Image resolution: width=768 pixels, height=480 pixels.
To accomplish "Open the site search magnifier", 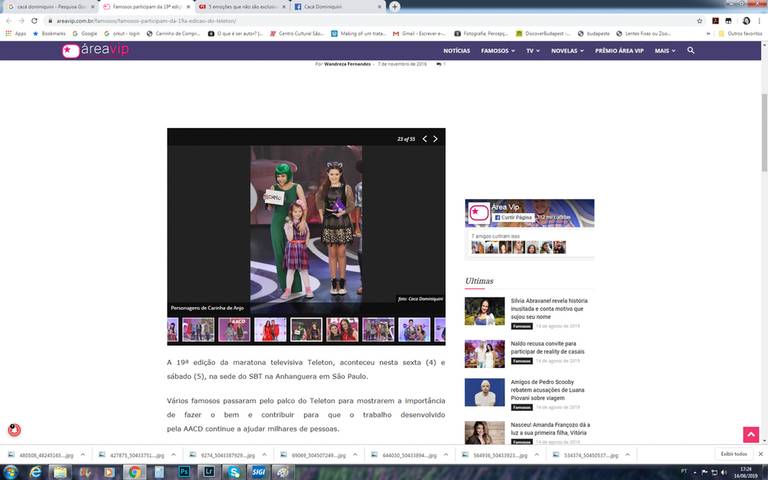I will coord(691,50).
